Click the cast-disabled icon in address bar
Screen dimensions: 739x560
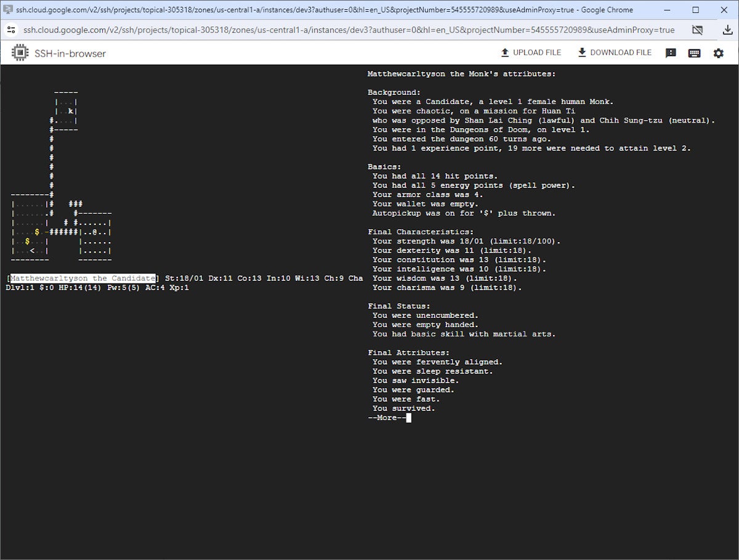click(x=697, y=30)
